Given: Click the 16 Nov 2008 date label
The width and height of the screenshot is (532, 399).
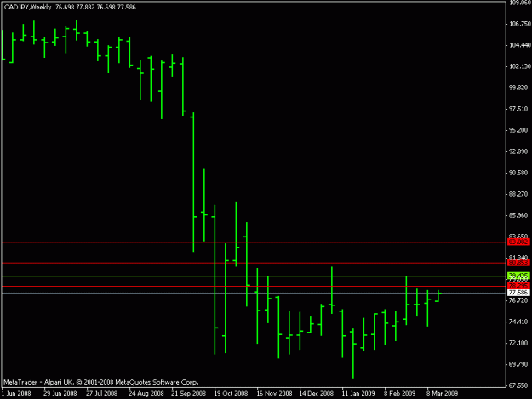Looking at the screenshot, I should point(274,394).
